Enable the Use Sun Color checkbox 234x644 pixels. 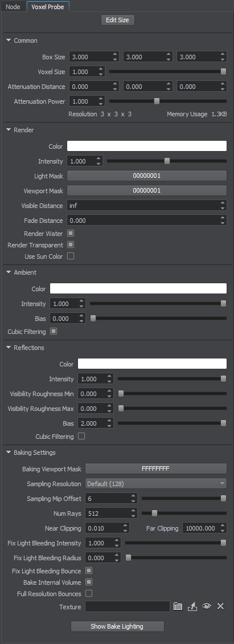pos(71,256)
